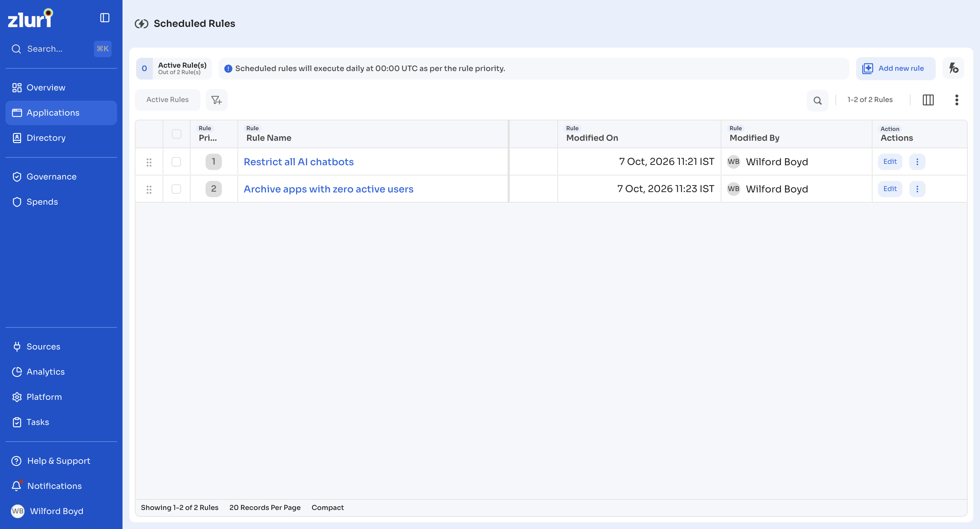
Task: Click the ⌘K shortcut badge
Action: click(103, 49)
